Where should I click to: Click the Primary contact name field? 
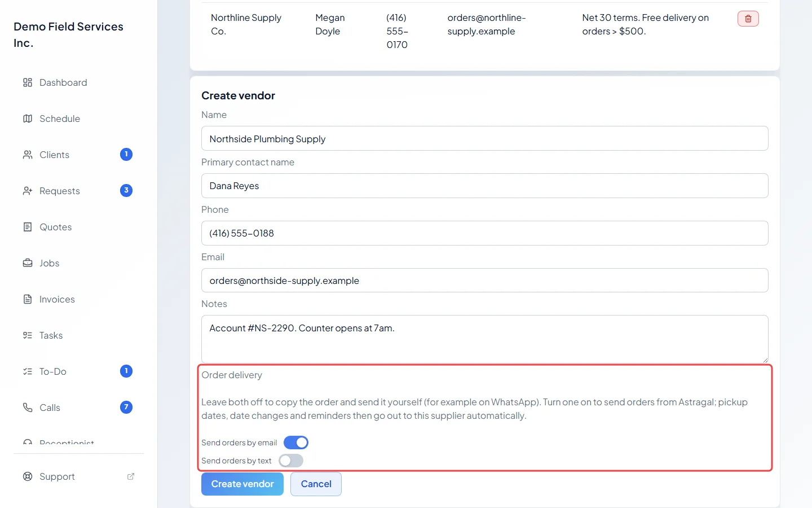(484, 186)
